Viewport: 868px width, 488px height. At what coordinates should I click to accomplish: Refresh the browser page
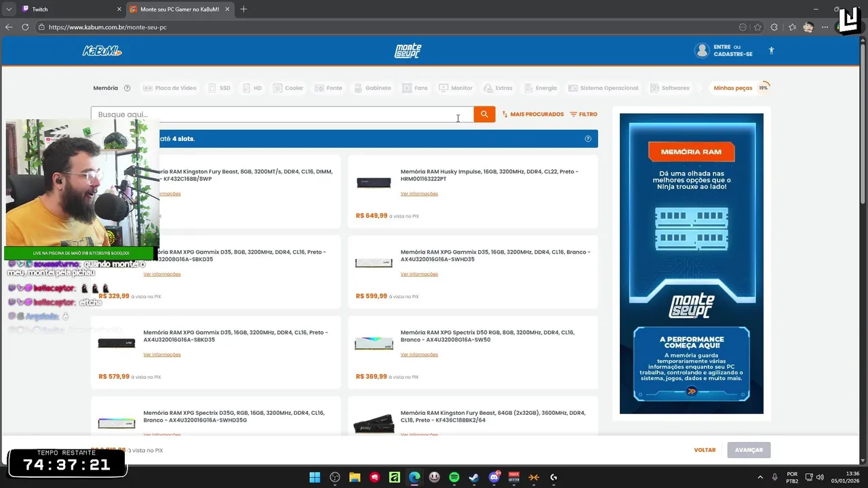click(25, 27)
